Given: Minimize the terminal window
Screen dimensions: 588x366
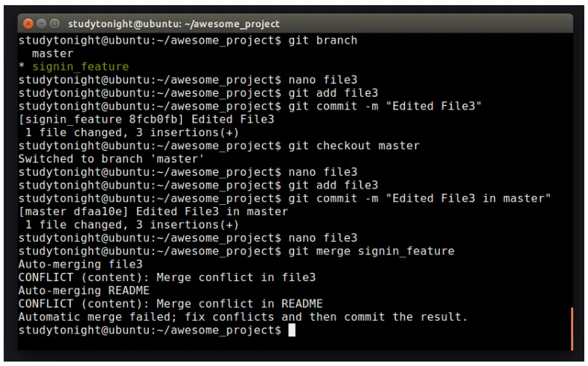Looking at the screenshot, I should pos(41,24).
